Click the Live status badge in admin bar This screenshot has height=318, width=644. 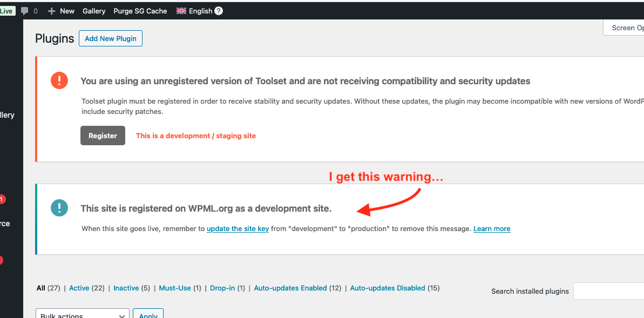point(7,11)
